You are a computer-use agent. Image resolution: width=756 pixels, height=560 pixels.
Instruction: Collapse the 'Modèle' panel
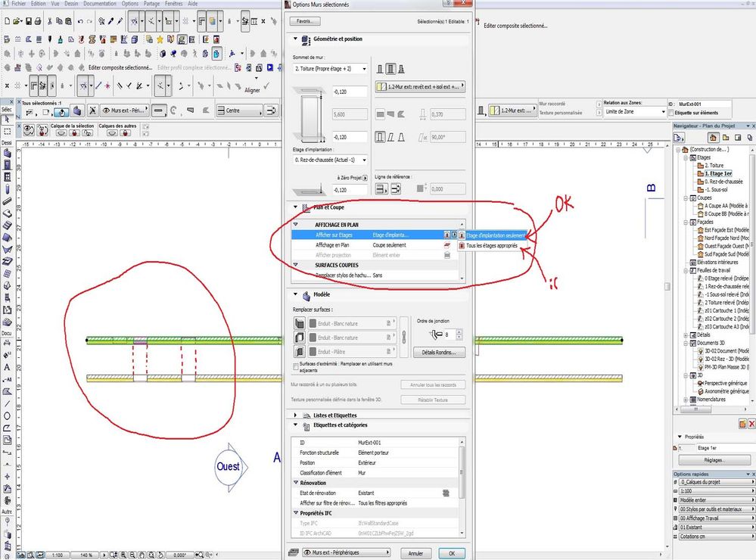pos(296,294)
